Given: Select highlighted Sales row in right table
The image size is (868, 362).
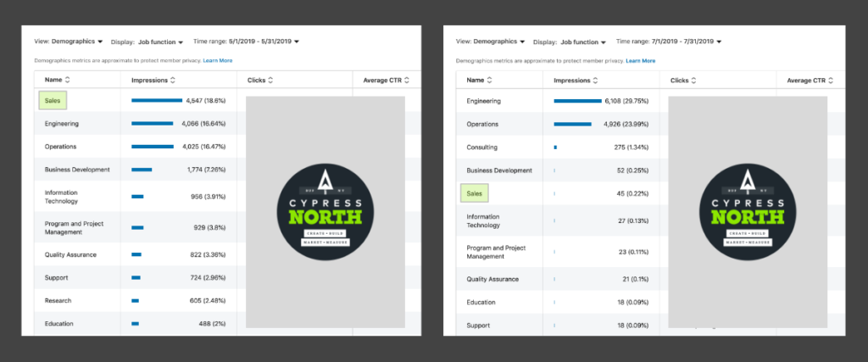Looking at the screenshot, I should point(475,194).
